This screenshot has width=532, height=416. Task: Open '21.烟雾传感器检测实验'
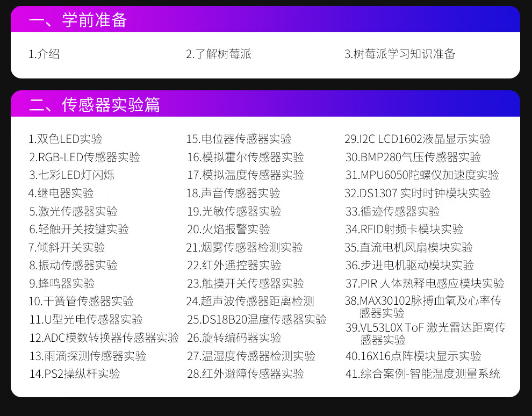pos(245,247)
